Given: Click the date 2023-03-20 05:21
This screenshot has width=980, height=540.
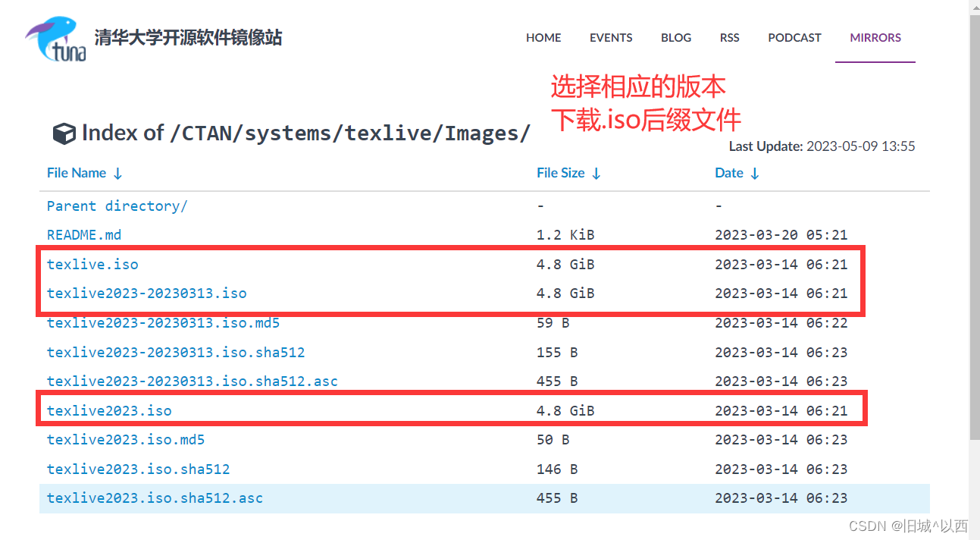Looking at the screenshot, I should (x=781, y=234).
